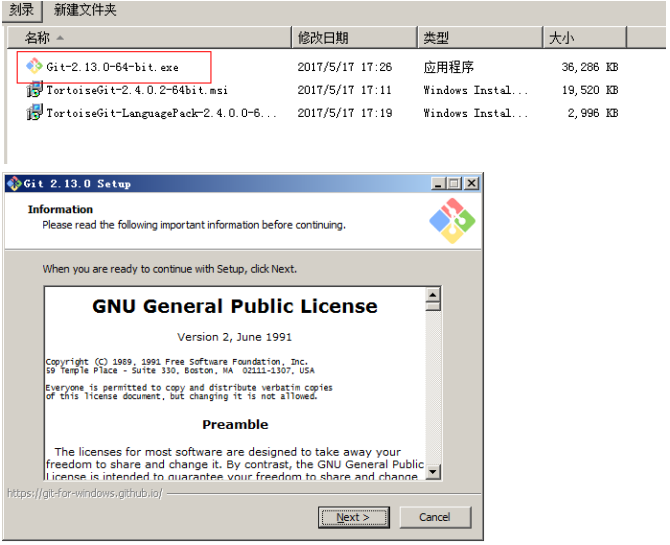
Task: Sort files by 大小 column header
Action: (585, 38)
